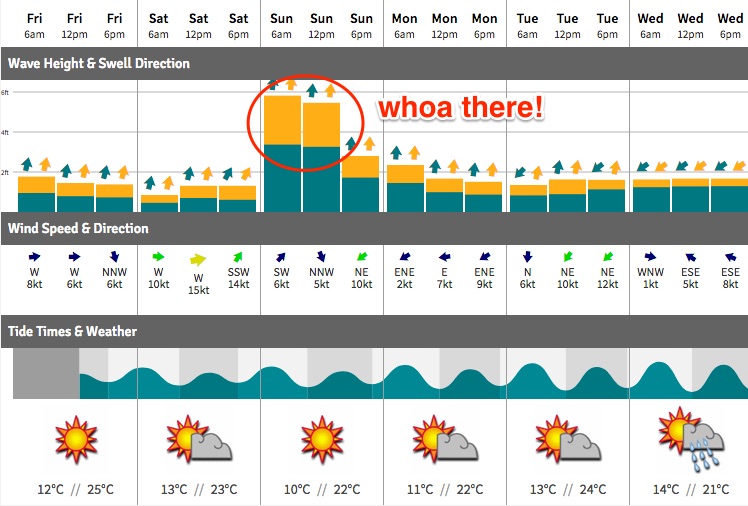The image size is (748, 506).
Task: Select the Sun 6am wave height bar
Action: point(282,154)
